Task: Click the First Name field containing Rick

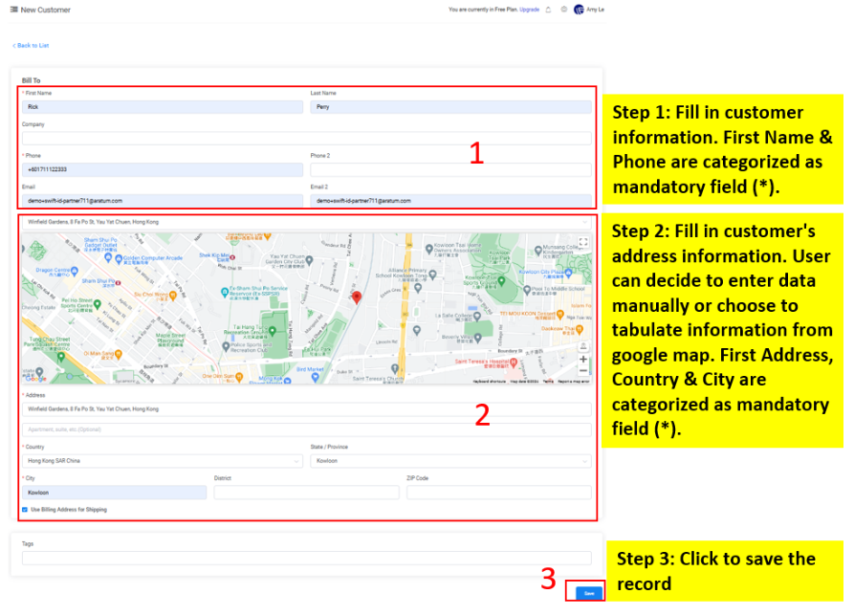Action: pos(163,107)
